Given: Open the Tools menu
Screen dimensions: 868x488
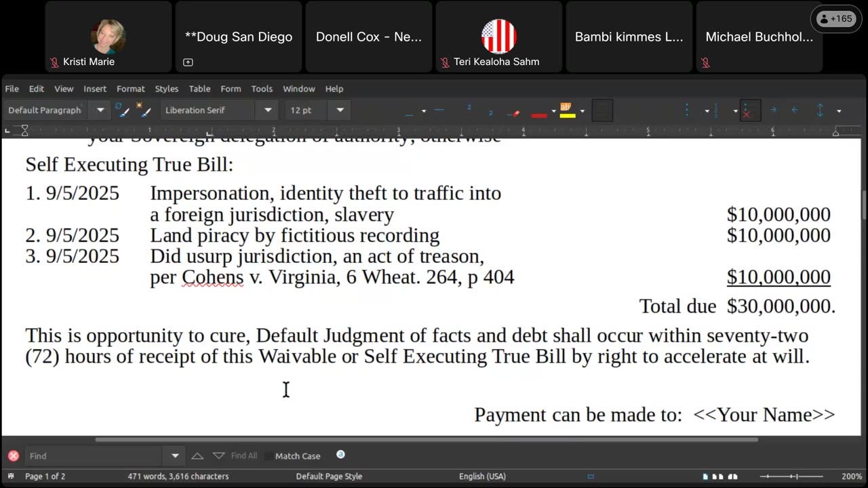Looking at the screenshot, I should click(262, 89).
